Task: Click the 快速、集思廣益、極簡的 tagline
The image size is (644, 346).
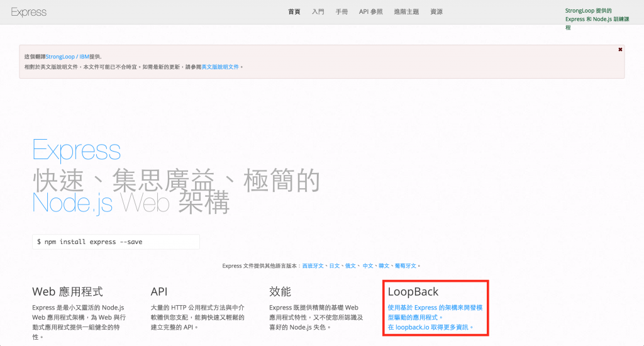Action: click(176, 180)
